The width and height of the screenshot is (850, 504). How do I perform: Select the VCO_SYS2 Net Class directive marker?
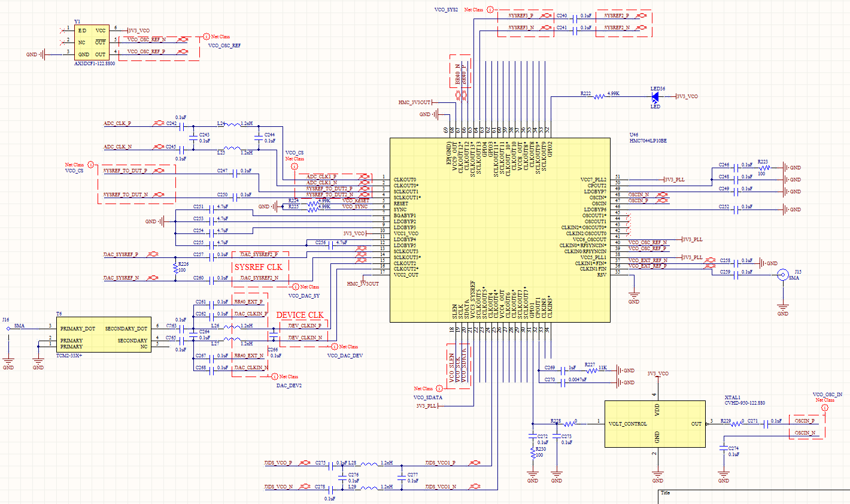pos(491,10)
